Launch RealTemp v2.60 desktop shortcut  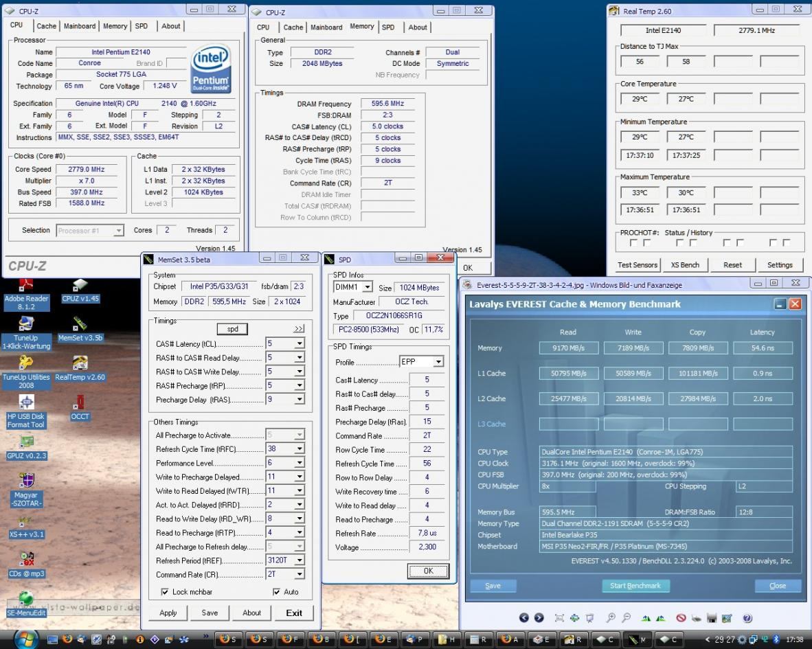(x=80, y=369)
